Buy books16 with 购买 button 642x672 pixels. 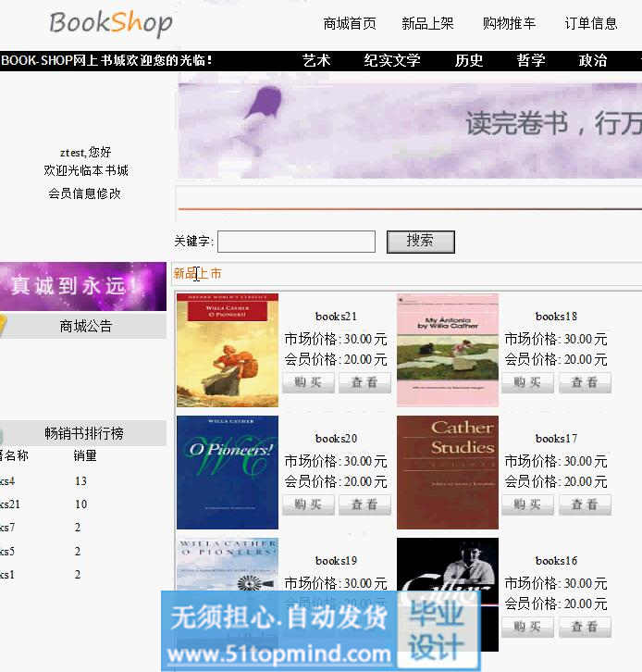tap(528, 627)
